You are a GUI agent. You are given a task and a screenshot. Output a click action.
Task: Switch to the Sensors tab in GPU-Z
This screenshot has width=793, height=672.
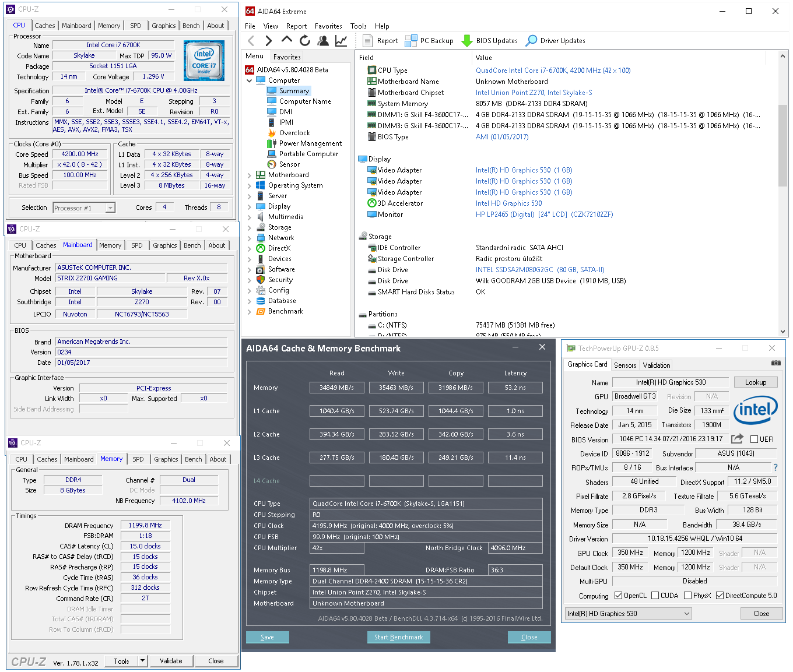[x=625, y=365]
